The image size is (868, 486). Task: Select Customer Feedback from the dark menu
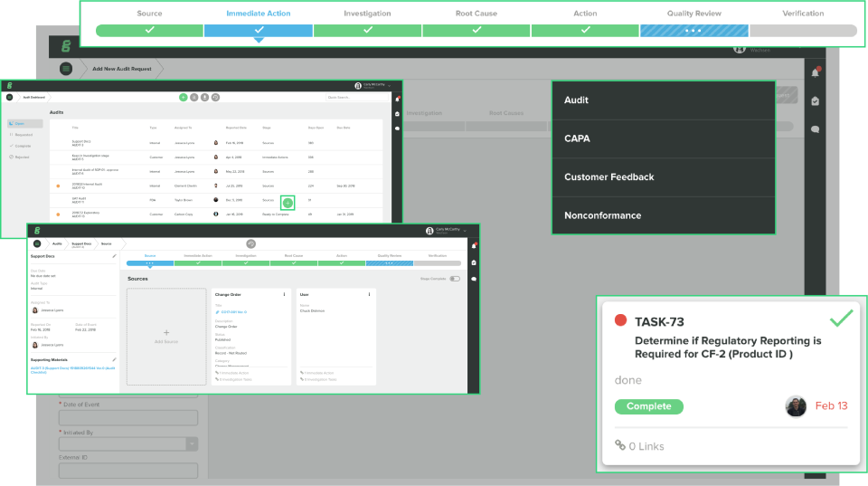pyautogui.click(x=664, y=177)
